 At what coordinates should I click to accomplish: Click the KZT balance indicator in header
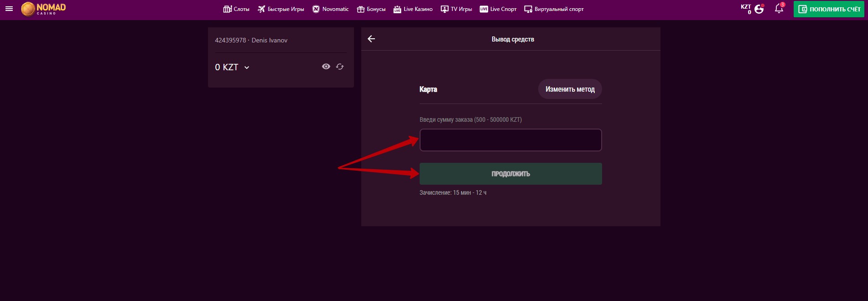coord(746,9)
